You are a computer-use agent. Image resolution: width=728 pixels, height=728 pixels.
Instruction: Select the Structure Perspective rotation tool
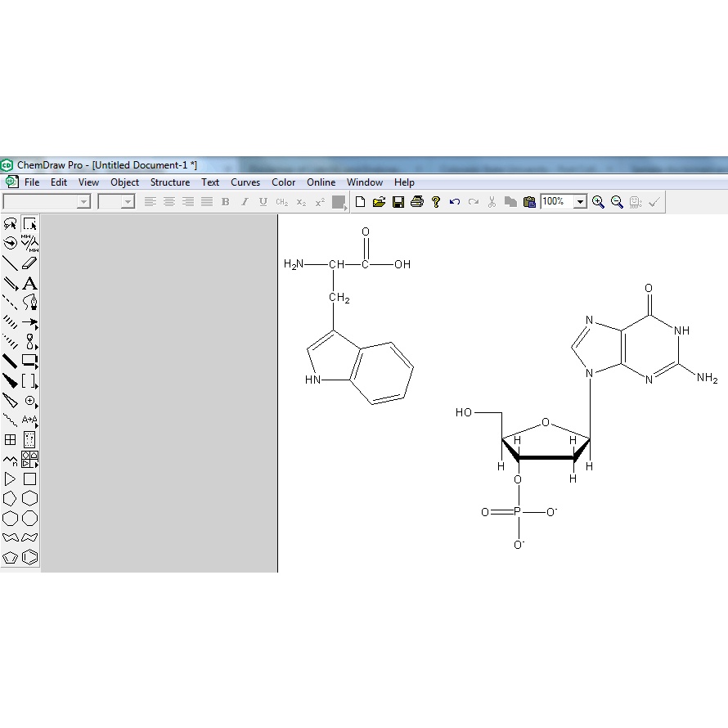tap(10, 243)
